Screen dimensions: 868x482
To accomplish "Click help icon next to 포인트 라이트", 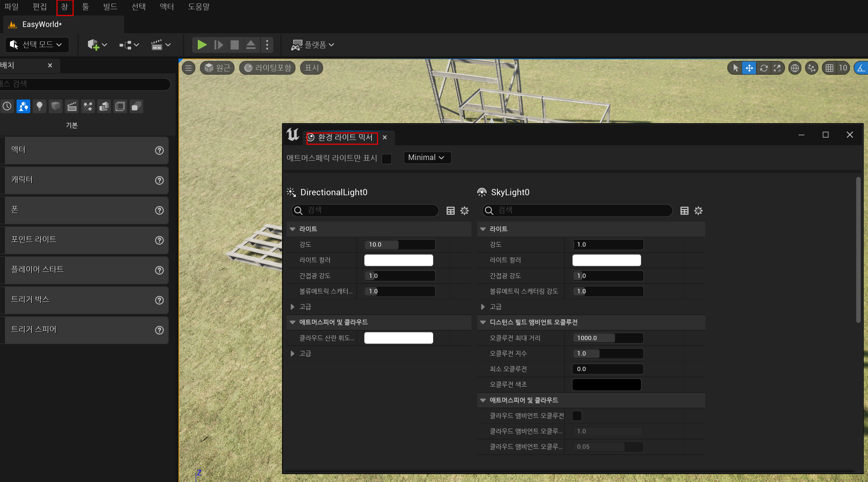I will [159, 240].
